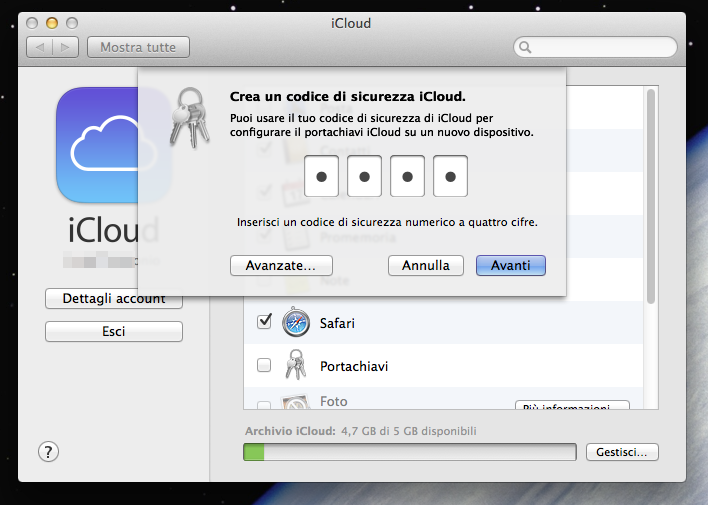Open help with the question mark button
Image resolution: width=708 pixels, height=505 pixels.
(48, 452)
